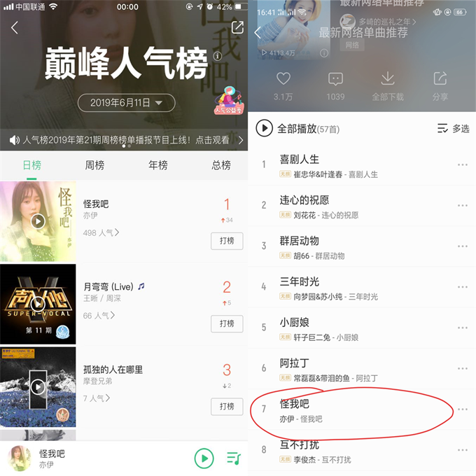Go back from 巅峰人气榜 page
Viewport: 476px width, 476px height.
click(x=15, y=27)
